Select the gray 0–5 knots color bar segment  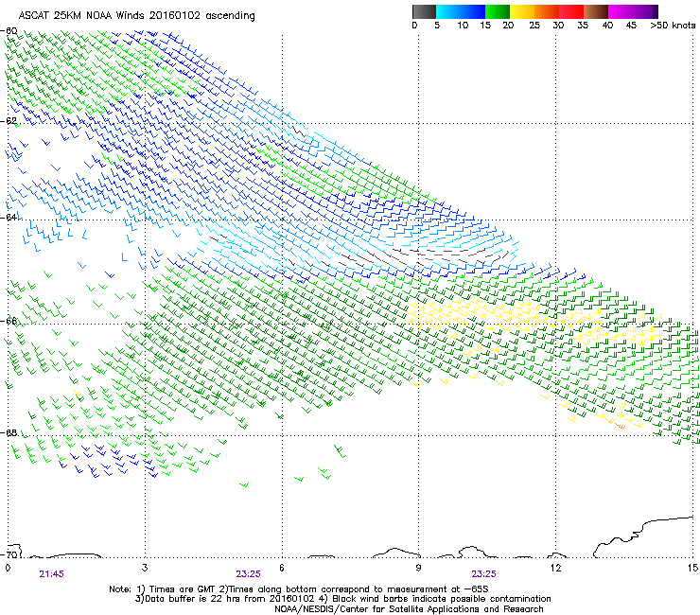click(x=424, y=11)
